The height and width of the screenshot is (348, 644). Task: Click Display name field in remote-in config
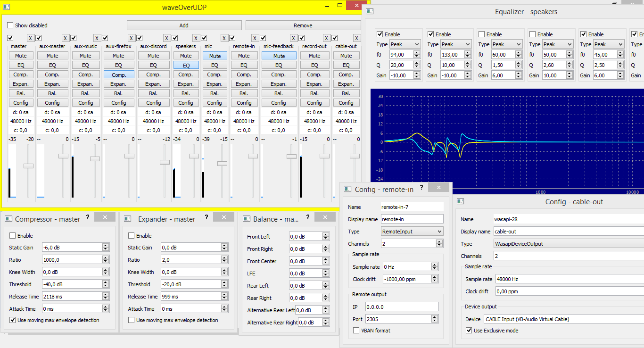click(412, 219)
